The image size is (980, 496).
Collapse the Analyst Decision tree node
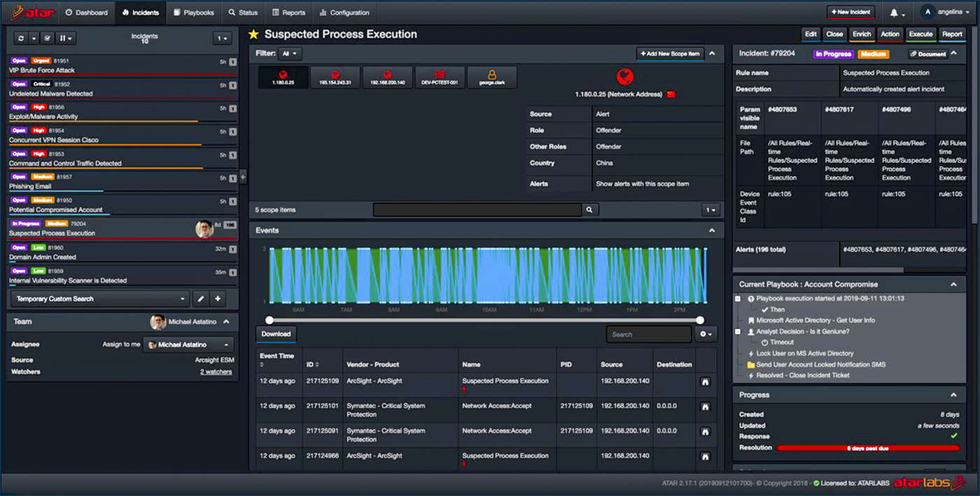coord(738,332)
